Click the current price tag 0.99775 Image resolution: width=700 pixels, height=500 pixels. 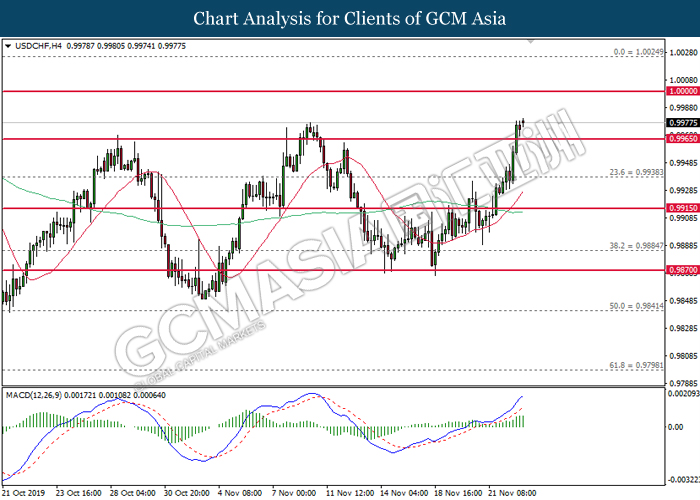coord(683,123)
